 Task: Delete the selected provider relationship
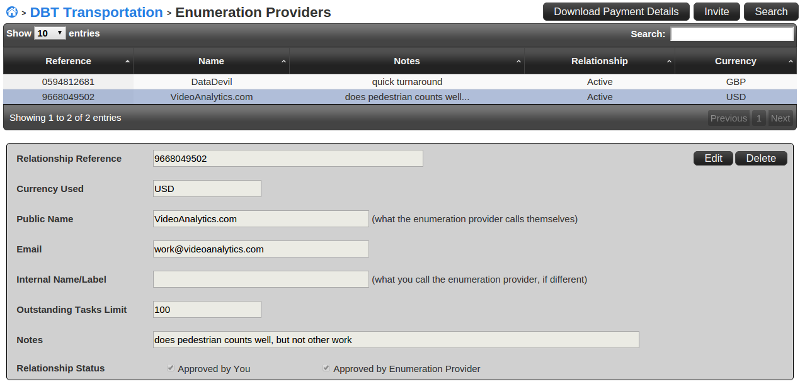click(761, 159)
